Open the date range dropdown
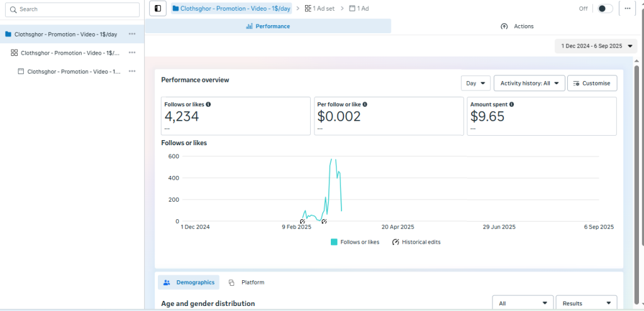This screenshot has height=311, width=644. click(596, 46)
